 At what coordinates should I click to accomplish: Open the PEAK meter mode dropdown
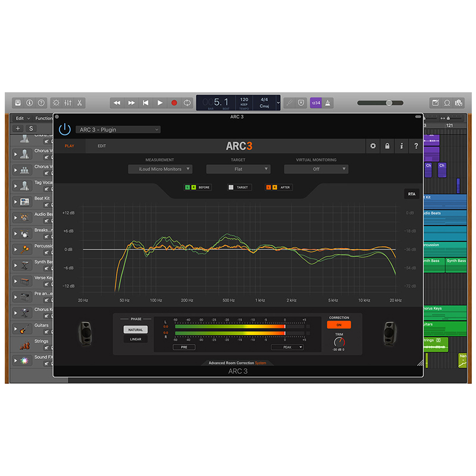pos(287,347)
